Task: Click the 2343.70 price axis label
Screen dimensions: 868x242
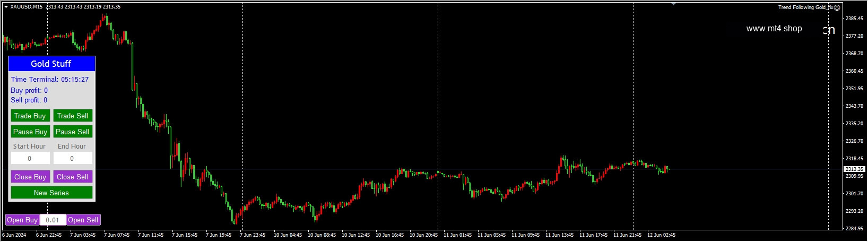Action: [854, 106]
